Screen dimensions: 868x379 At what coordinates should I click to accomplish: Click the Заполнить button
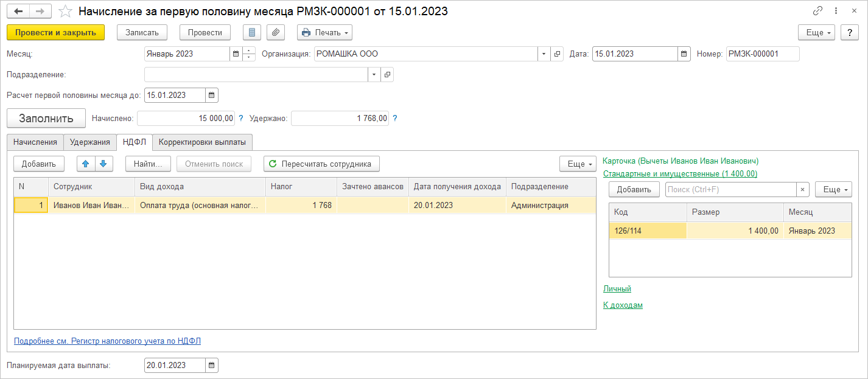[46, 118]
